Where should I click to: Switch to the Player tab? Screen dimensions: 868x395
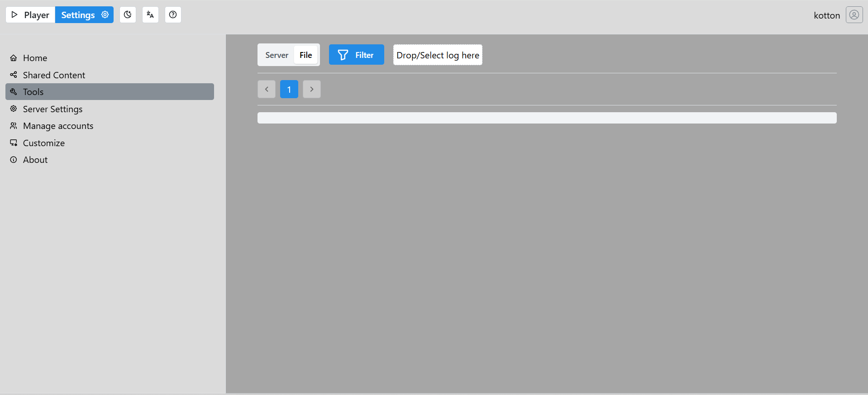[30, 15]
